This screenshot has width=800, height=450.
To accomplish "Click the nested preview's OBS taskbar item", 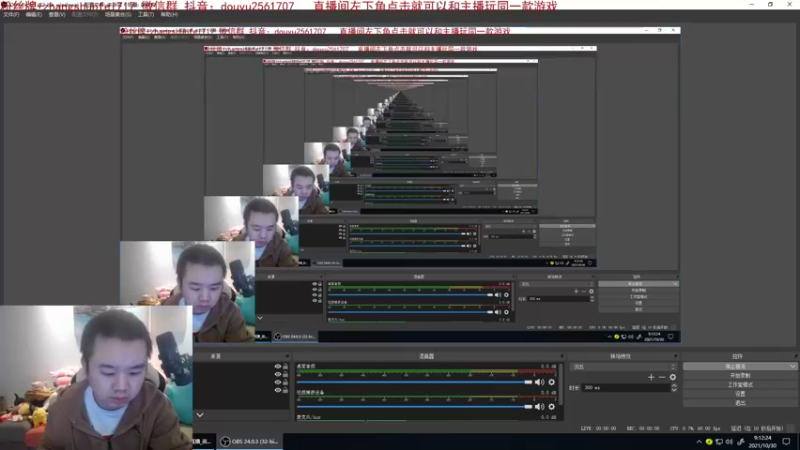I will (x=295, y=336).
